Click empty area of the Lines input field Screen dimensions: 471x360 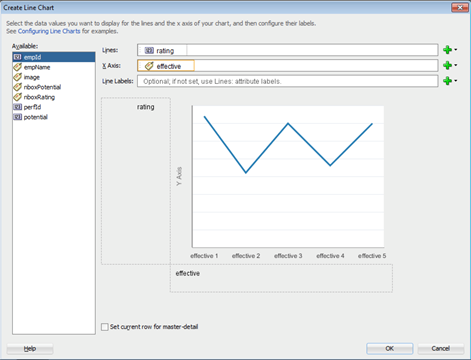(312, 50)
